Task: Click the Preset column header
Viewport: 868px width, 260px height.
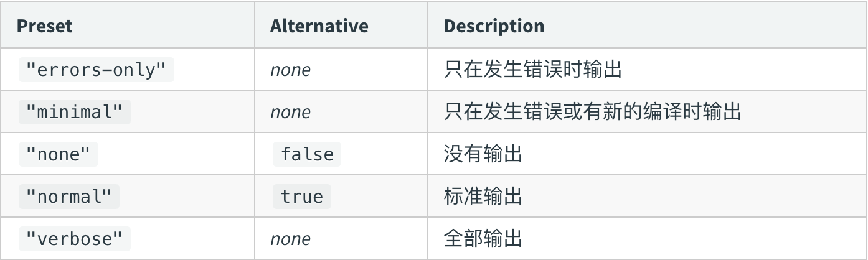Action: pyautogui.click(x=44, y=26)
